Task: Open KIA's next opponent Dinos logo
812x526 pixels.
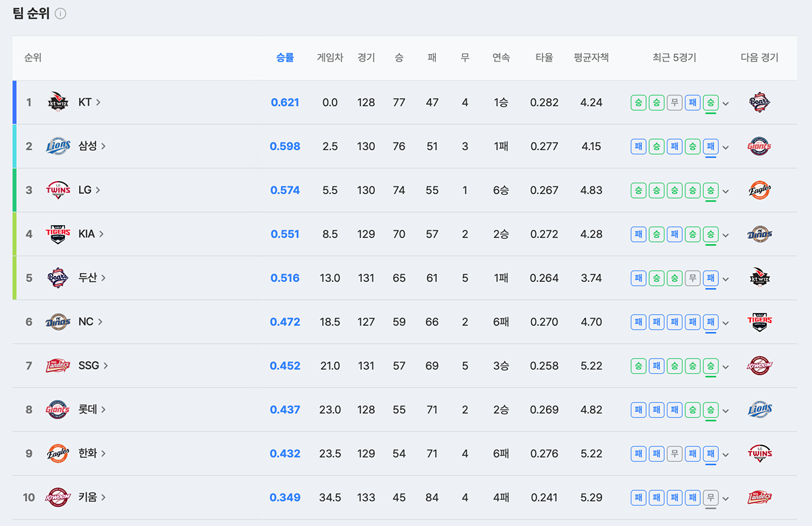Action: (x=760, y=234)
